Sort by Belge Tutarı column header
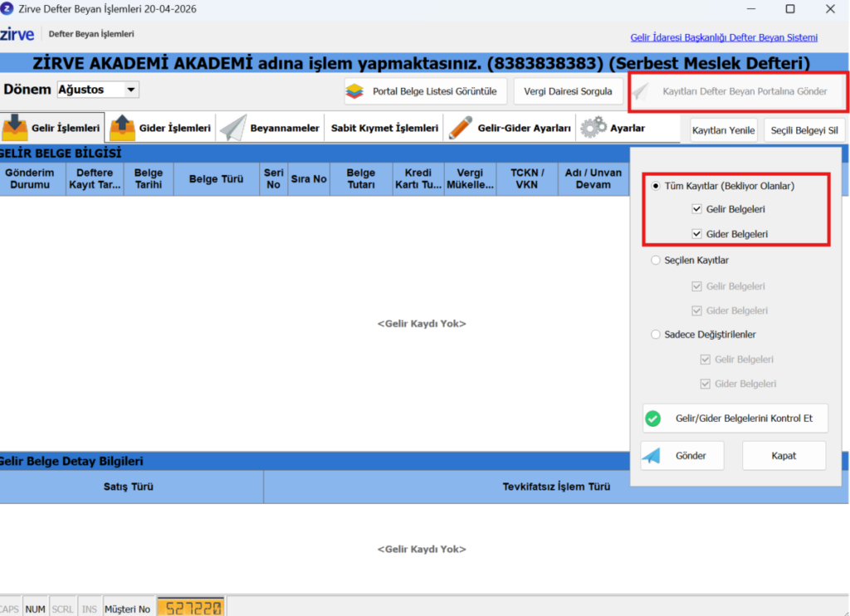Screen dimensions: 850x616 pyautogui.click(x=361, y=179)
